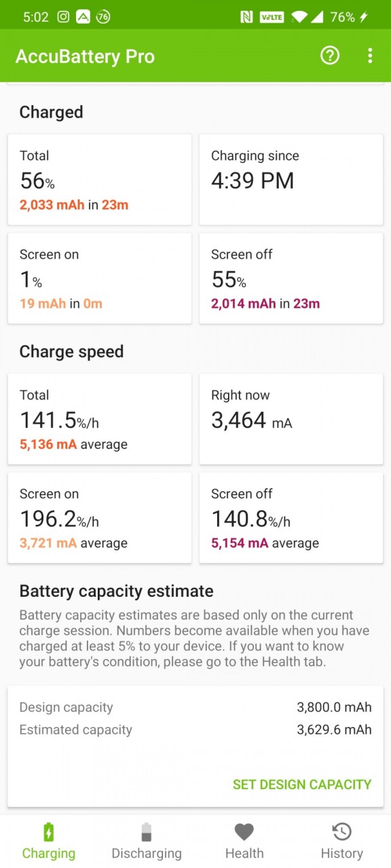
Task: Select the Charged Total 56% card
Action: [x=100, y=180]
